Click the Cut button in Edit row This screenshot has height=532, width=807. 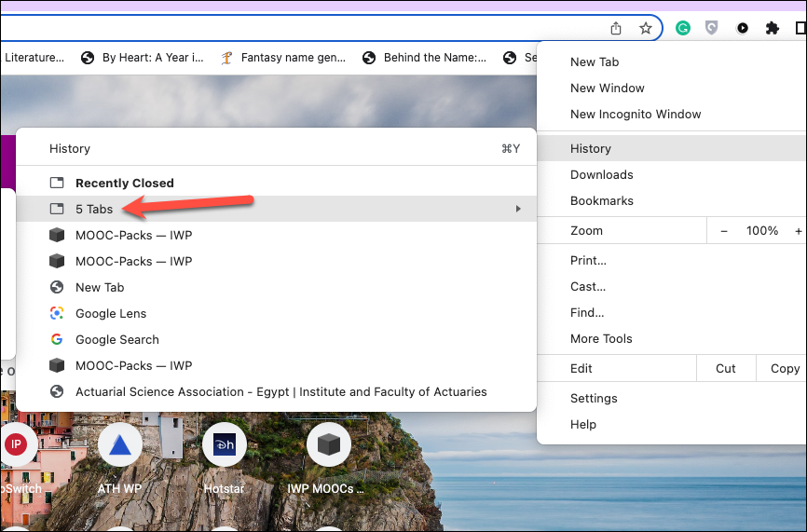point(726,368)
